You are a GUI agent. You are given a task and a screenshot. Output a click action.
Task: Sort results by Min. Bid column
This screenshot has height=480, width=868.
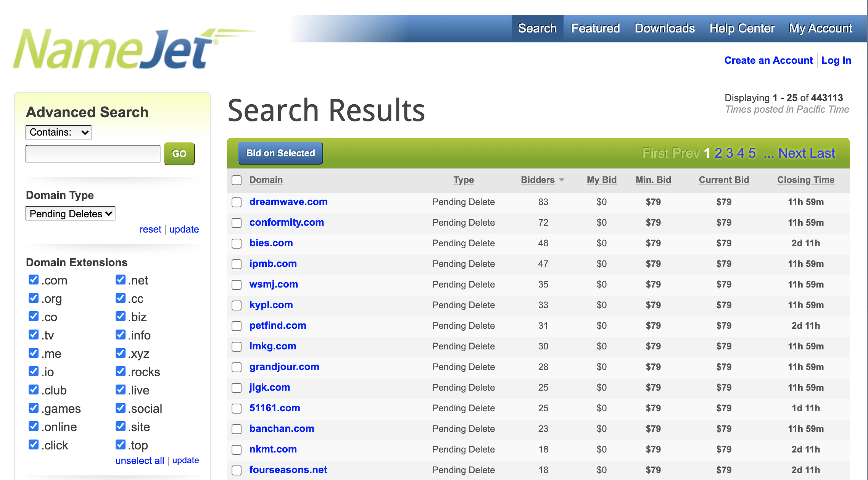click(653, 180)
